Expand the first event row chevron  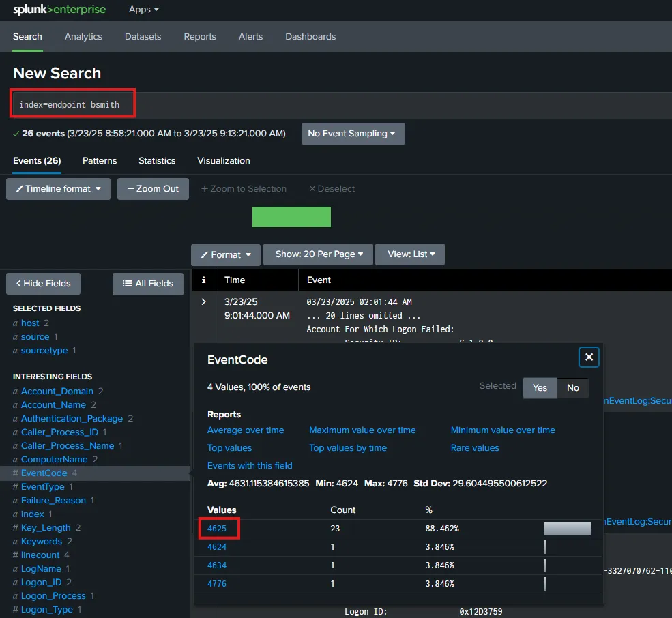(x=203, y=301)
